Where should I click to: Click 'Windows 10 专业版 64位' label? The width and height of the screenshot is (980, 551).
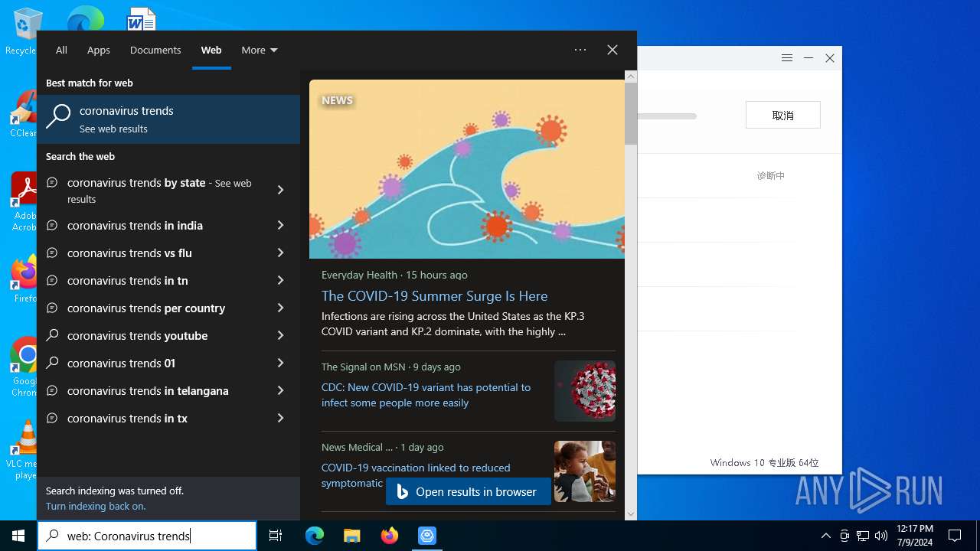click(764, 462)
